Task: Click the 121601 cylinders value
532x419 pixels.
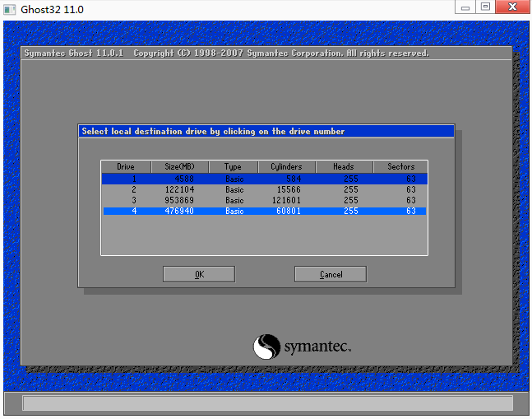Action: pyautogui.click(x=286, y=200)
